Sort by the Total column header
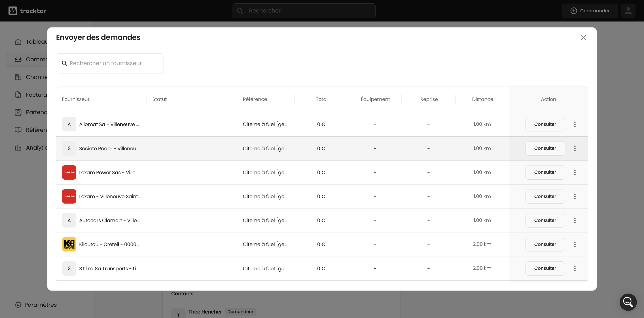644x318 pixels. pos(322,99)
